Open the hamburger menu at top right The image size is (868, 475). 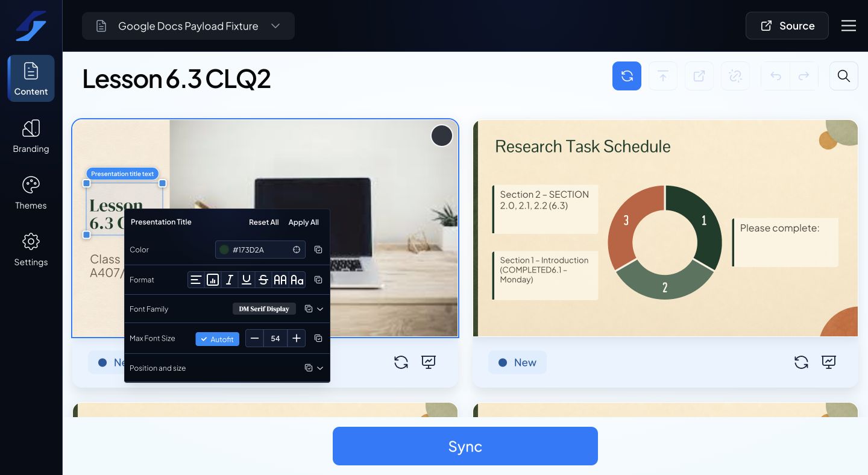pos(849,26)
